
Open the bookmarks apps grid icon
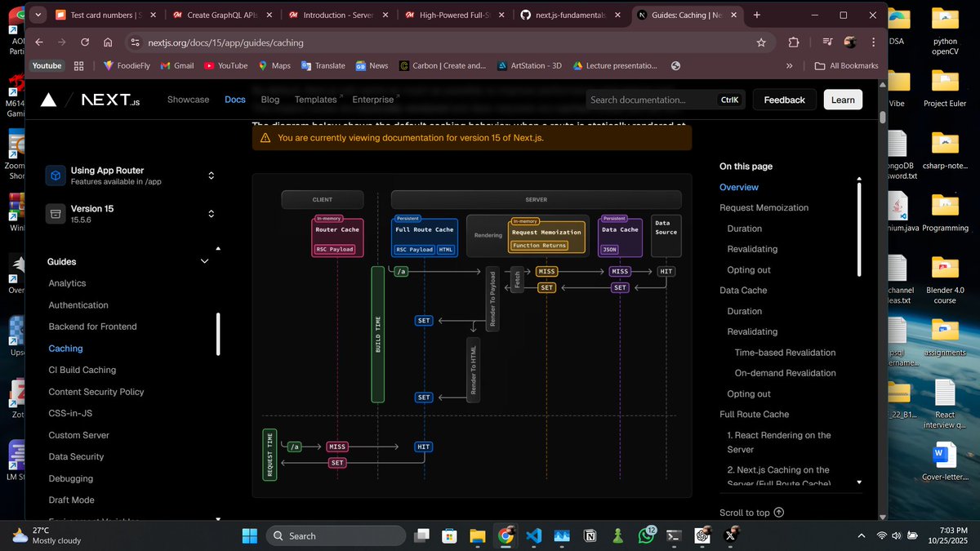point(79,66)
